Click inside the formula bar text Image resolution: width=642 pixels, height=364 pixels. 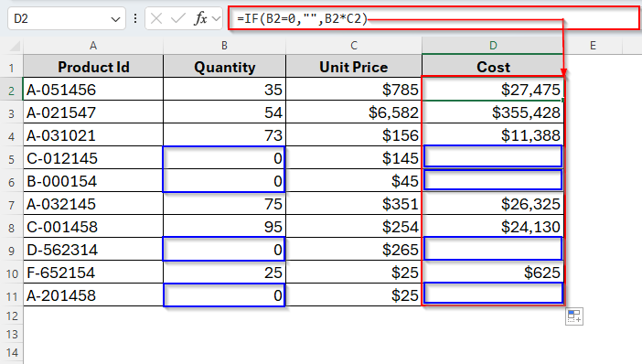click(302, 18)
